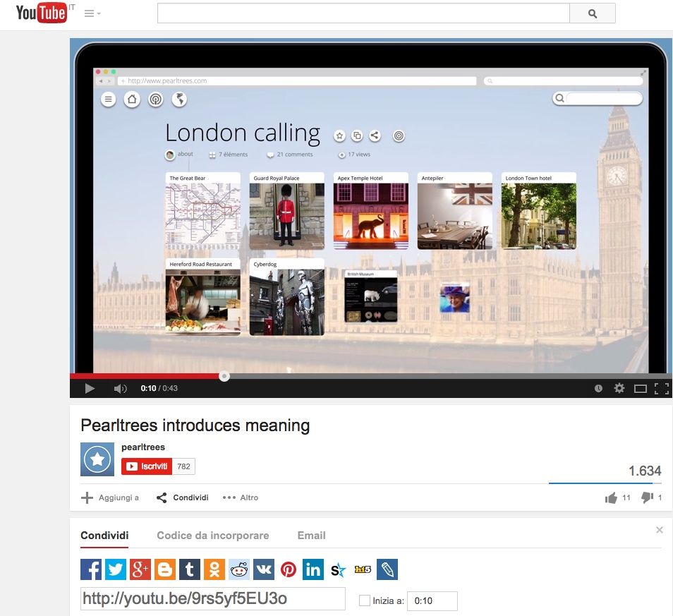Click the magnifier search button
Image resolution: width=673 pixels, height=616 pixels.
coord(593,13)
